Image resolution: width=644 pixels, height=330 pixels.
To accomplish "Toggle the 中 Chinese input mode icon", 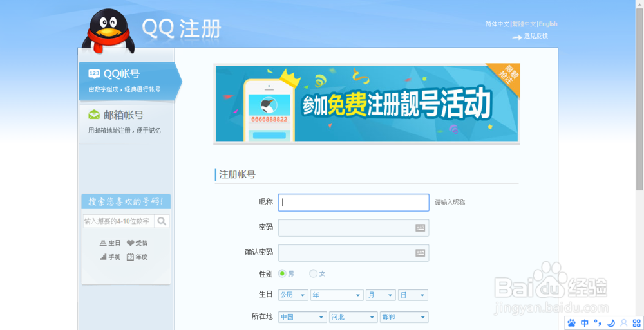I will [585, 323].
